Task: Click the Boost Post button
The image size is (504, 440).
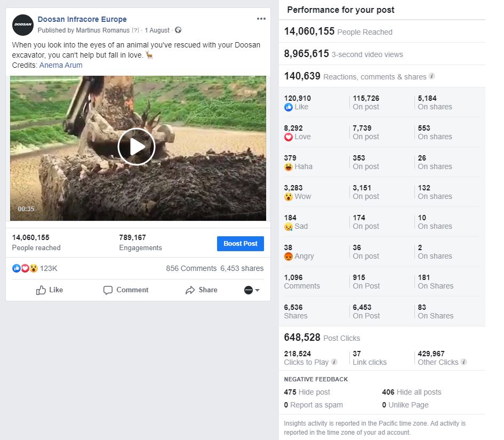Action: 241,244
